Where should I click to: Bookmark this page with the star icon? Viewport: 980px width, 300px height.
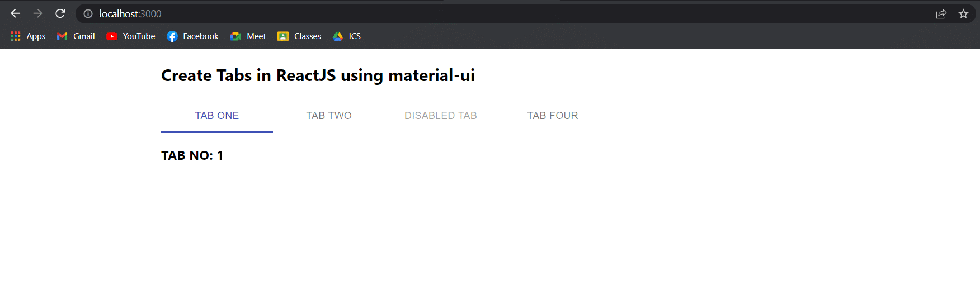[963, 14]
